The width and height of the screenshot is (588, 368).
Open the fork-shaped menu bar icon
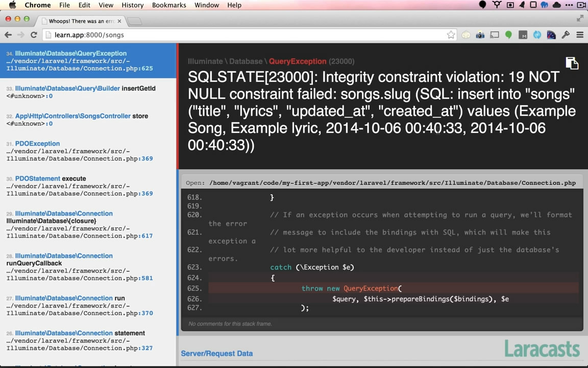tap(497, 5)
